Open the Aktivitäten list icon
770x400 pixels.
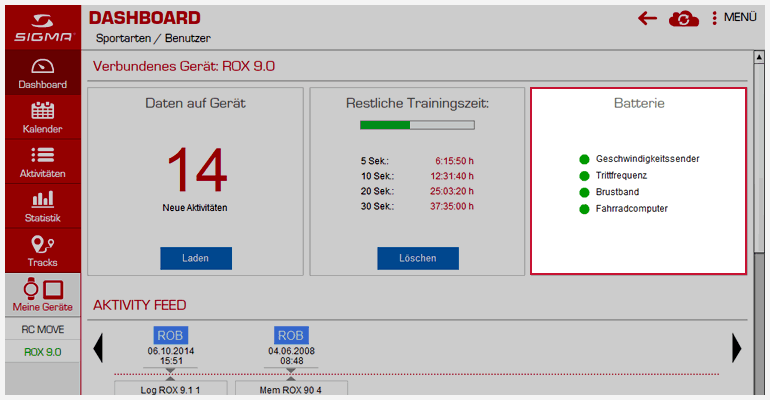(x=43, y=155)
